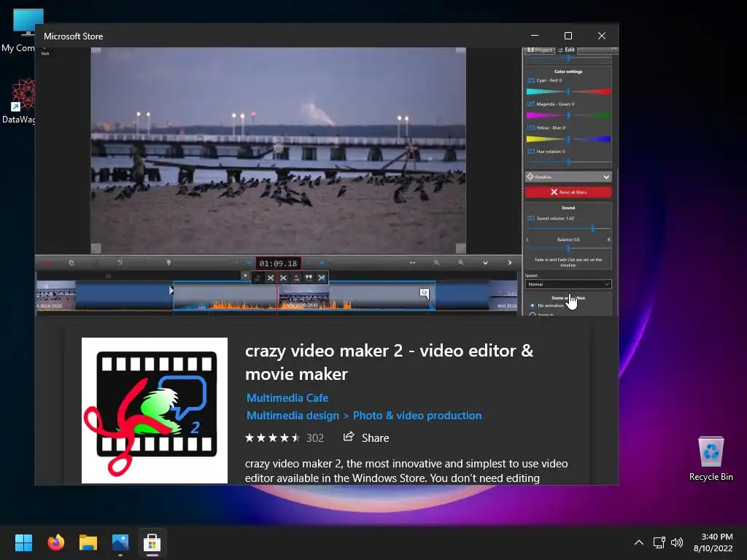Select the No animation radio button
The image size is (747, 560).
coord(533,306)
